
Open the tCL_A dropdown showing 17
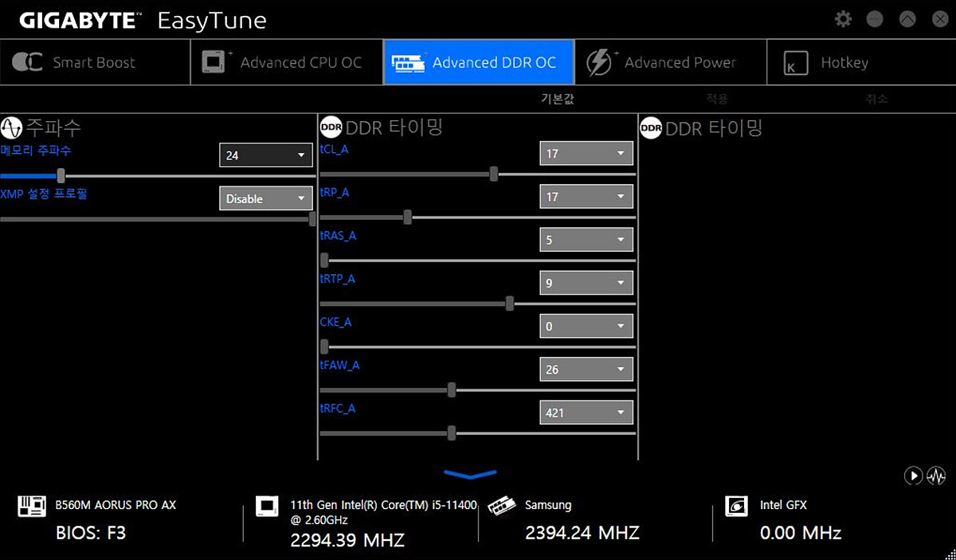click(586, 154)
